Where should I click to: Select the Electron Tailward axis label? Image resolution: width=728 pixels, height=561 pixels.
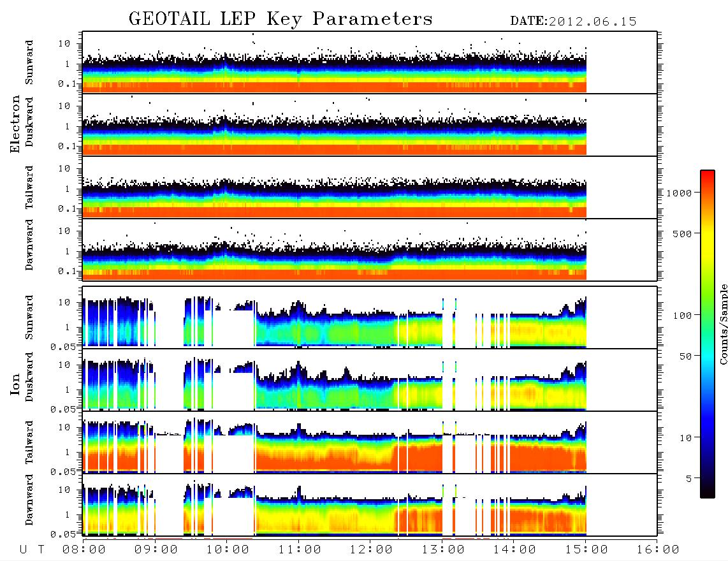pyautogui.click(x=29, y=187)
